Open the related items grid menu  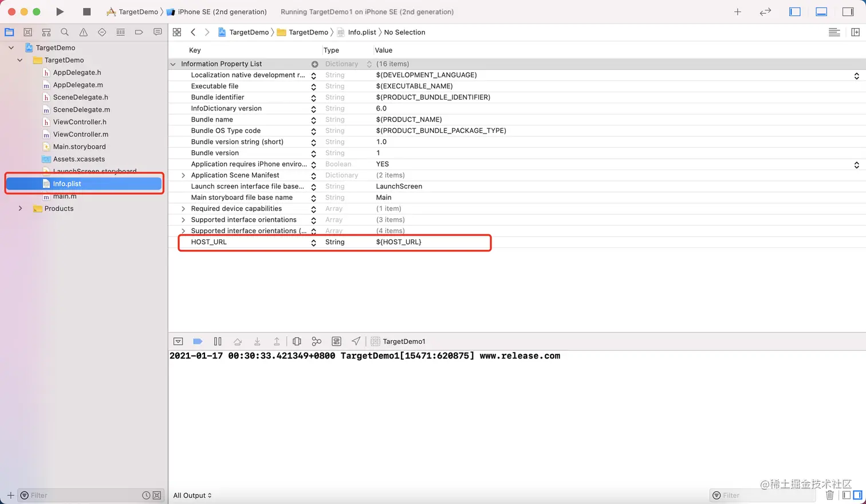tap(177, 32)
